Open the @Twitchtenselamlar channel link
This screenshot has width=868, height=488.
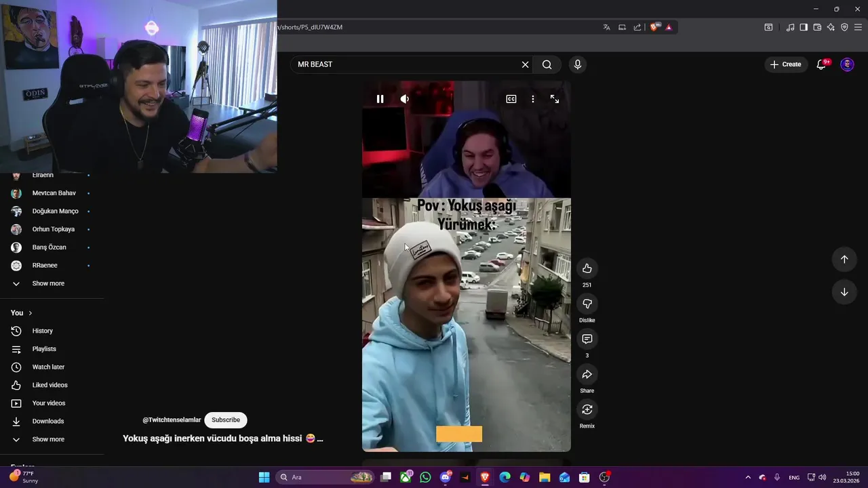172,420
